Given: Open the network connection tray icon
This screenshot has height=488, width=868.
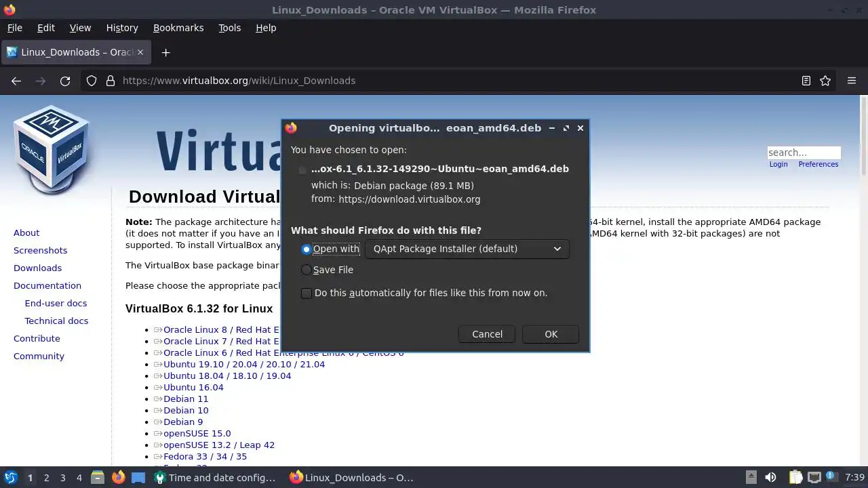Looking at the screenshot, I should click(x=814, y=477).
